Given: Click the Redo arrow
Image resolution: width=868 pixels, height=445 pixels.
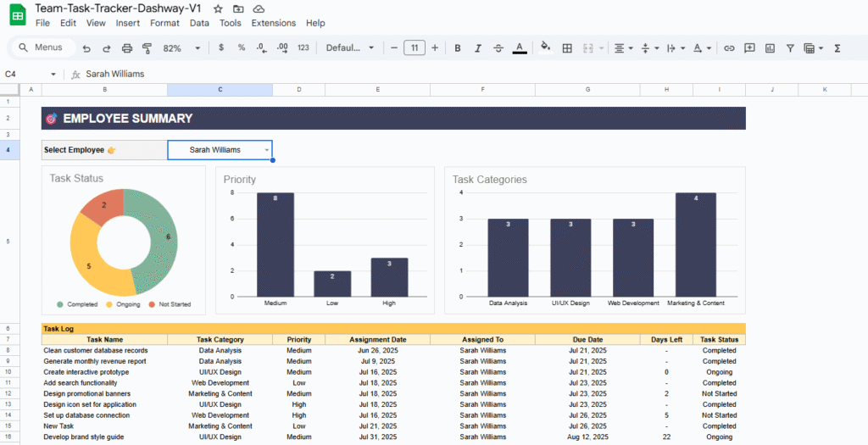Looking at the screenshot, I should coord(106,48).
